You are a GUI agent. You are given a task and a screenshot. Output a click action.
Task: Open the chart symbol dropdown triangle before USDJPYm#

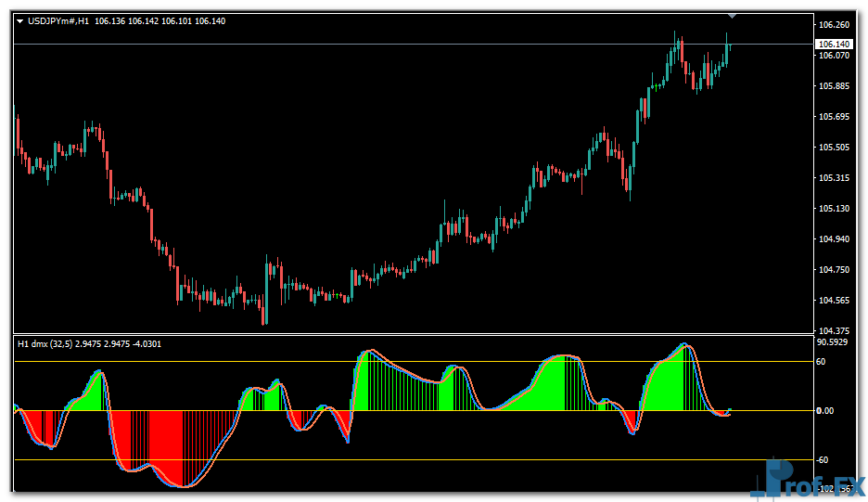pyautogui.click(x=20, y=20)
